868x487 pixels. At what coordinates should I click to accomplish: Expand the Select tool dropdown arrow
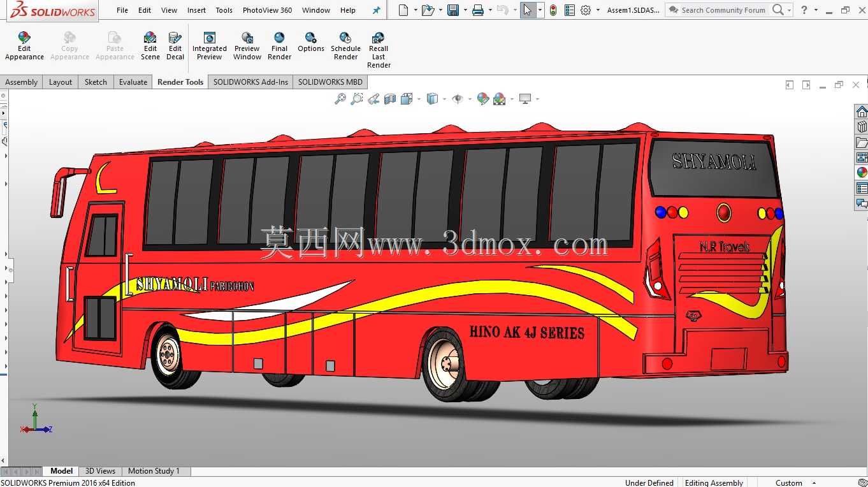[540, 10]
